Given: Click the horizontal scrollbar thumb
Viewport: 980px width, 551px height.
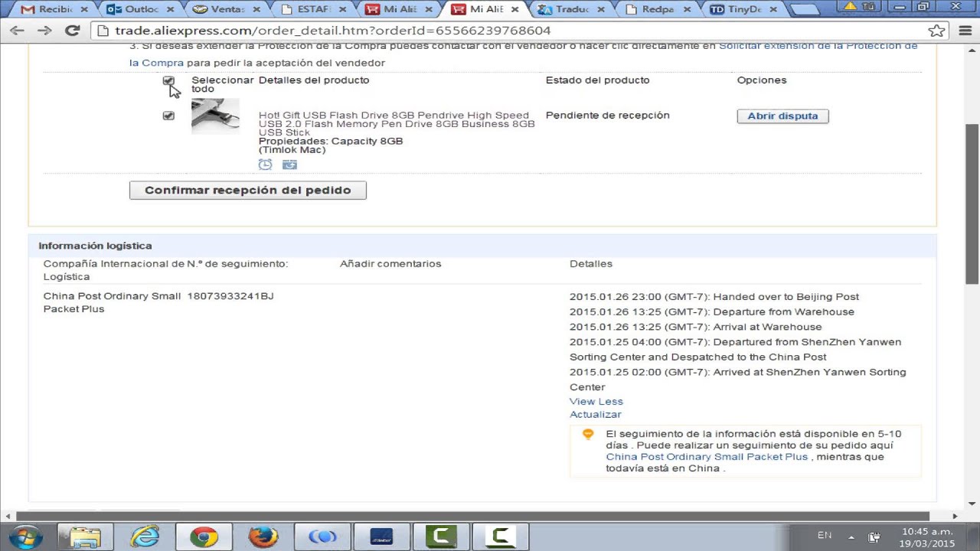Looking at the screenshot, I should point(474,516).
